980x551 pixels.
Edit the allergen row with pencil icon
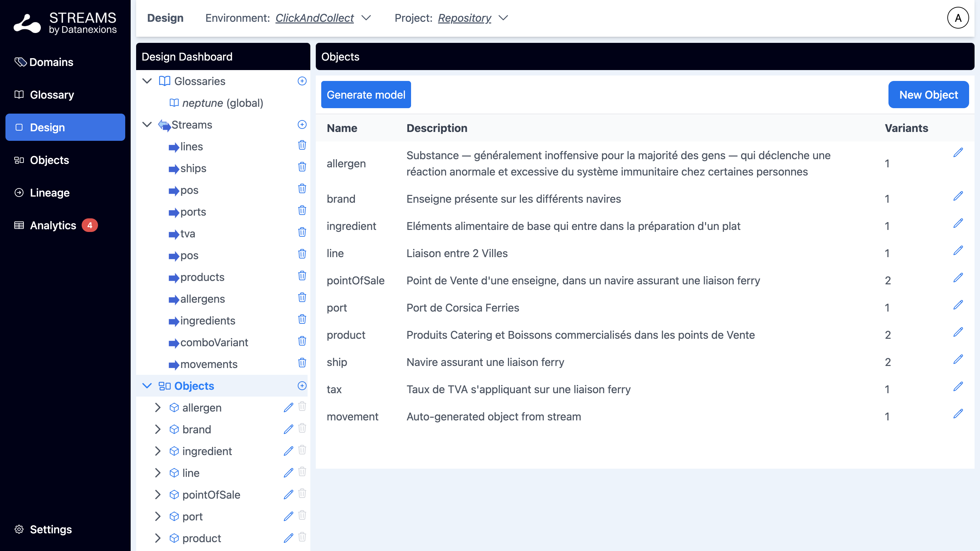(958, 152)
